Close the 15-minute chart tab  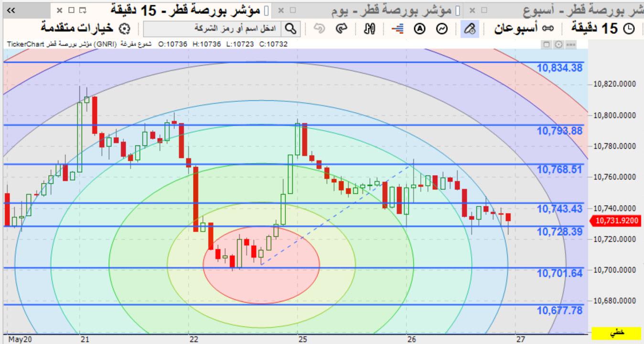(59, 10)
